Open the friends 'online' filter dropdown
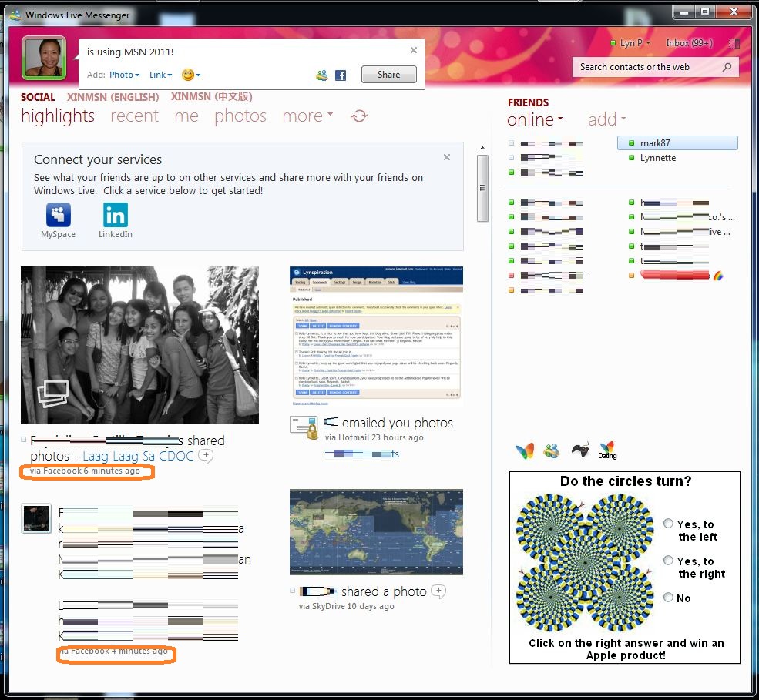 point(535,119)
